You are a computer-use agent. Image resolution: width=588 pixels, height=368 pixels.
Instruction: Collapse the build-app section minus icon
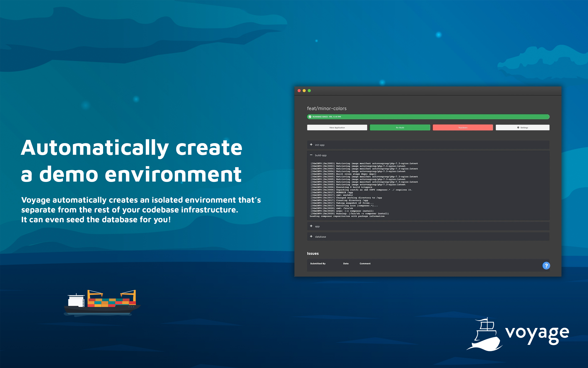[x=311, y=155]
